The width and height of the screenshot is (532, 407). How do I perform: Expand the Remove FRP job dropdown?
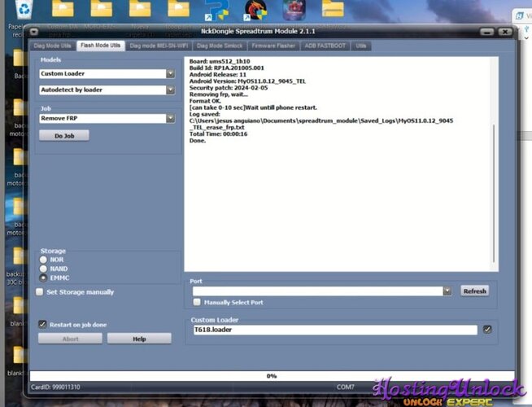(x=170, y=119)
